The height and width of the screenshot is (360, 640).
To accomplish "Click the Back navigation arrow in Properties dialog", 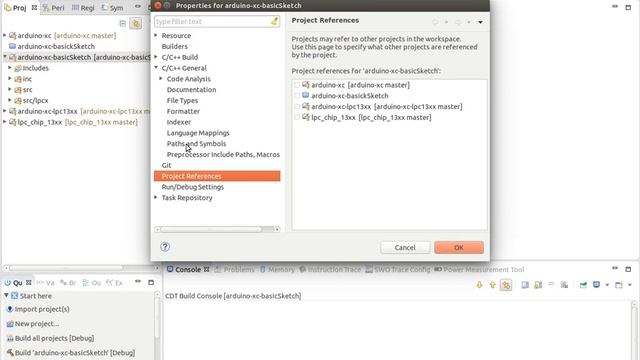I will pyautogui.click(x=436, y=22).
